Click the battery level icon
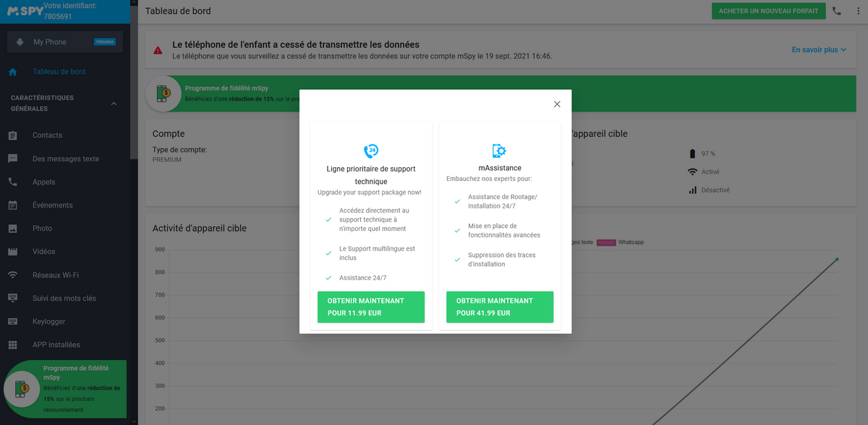This screenshot has height=425, width=868. pos(692,153)
